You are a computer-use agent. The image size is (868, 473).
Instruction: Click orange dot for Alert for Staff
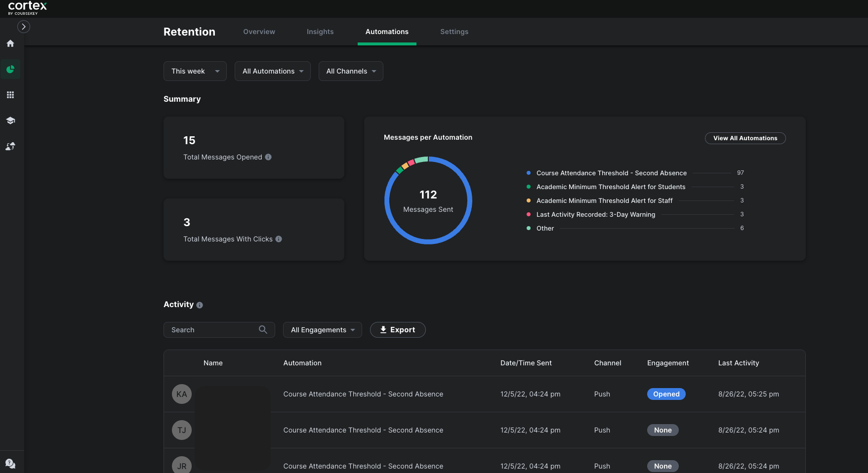coord(529,200)
